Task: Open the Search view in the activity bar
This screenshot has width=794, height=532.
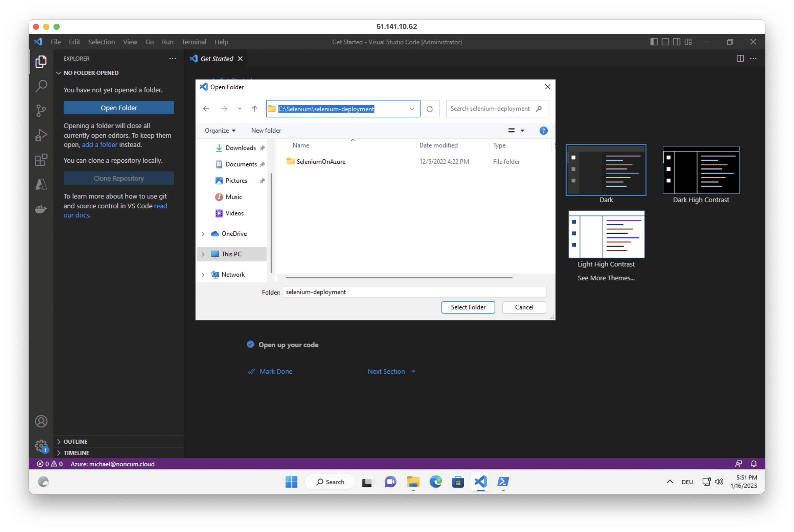Action: point(41,86)
